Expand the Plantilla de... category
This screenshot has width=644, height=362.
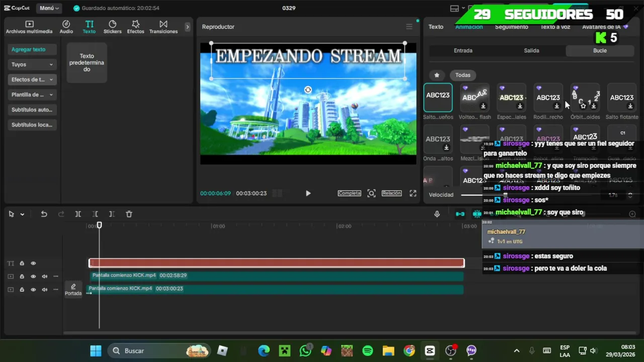pyautogui.click(x=32, y=95)
